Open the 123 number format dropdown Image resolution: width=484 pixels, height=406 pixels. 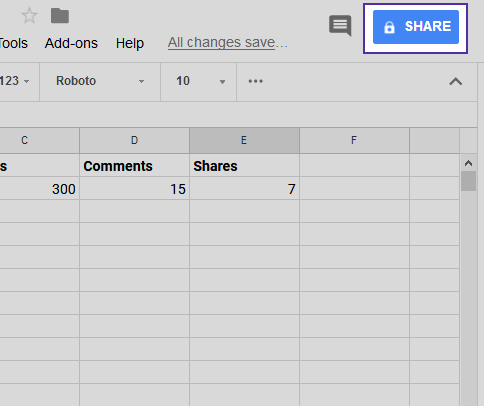tap(15, 81)
